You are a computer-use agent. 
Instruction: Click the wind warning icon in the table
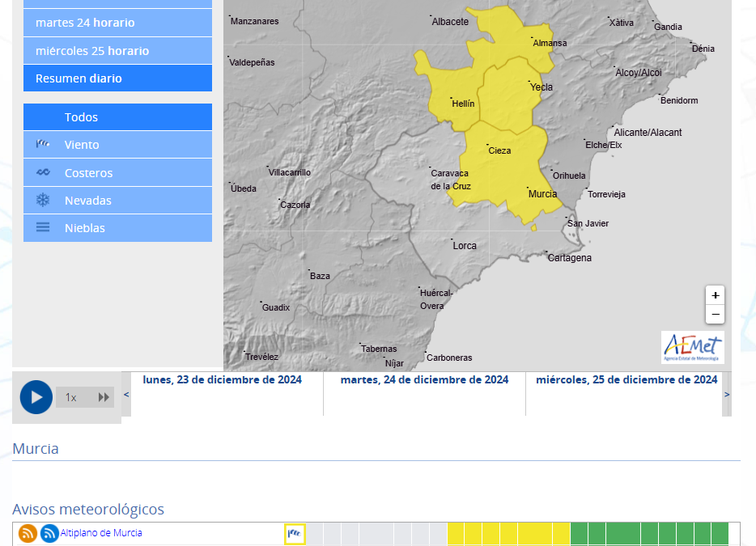[295, 534]
